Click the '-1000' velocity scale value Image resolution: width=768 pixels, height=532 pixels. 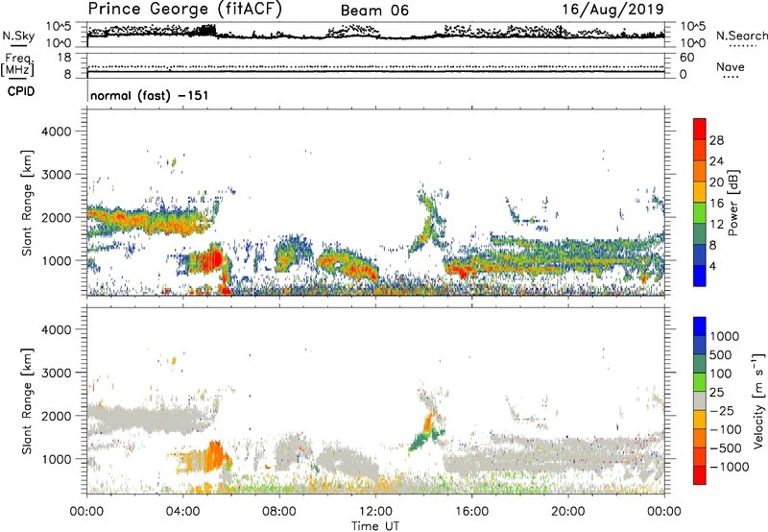[x=730, y=467]
